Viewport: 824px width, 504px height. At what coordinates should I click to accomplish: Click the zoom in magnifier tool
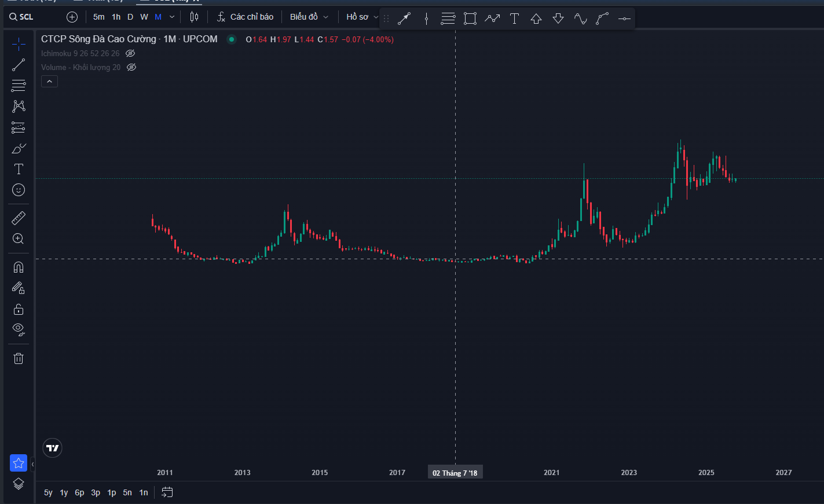tap(19, 238)
